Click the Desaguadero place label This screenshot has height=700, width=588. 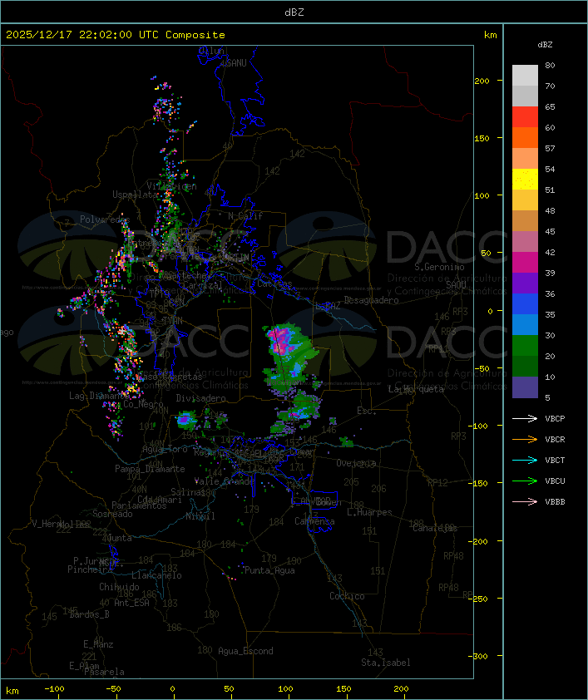tap(371, 300)
